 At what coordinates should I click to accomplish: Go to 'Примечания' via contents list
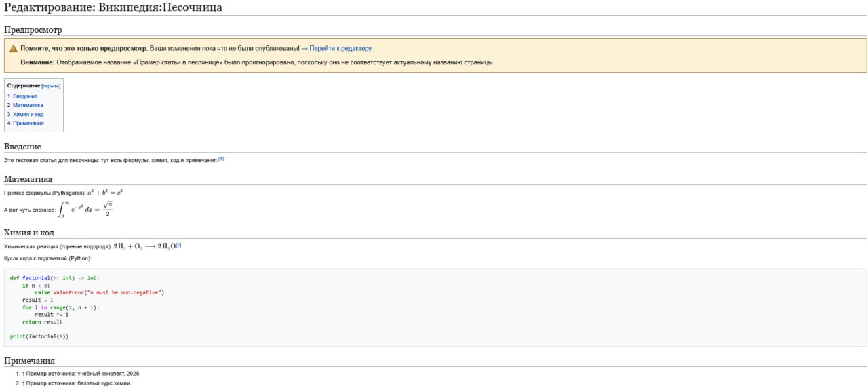(28, 123)
